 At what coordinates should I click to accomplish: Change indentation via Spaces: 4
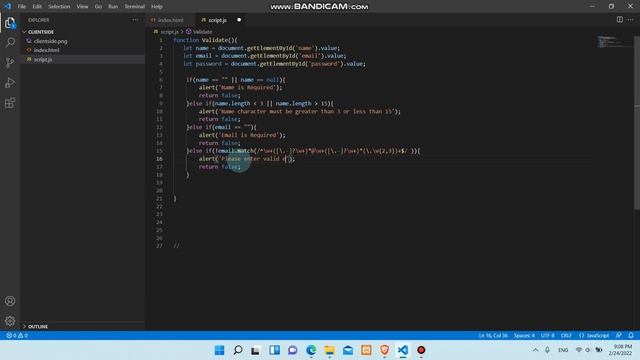pos(524,336)
